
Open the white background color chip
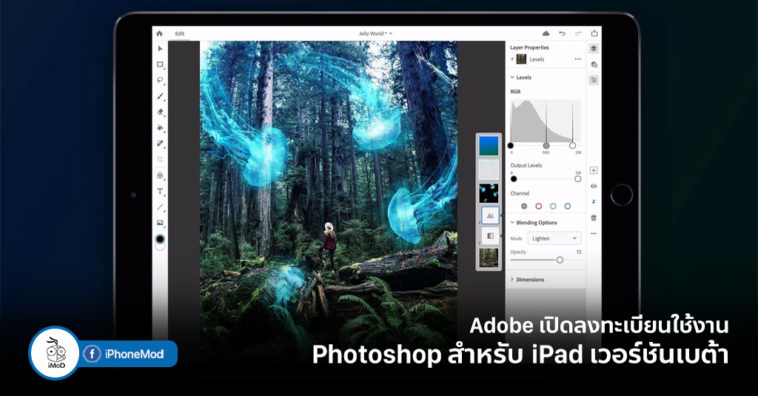click(x=160, y=247)
